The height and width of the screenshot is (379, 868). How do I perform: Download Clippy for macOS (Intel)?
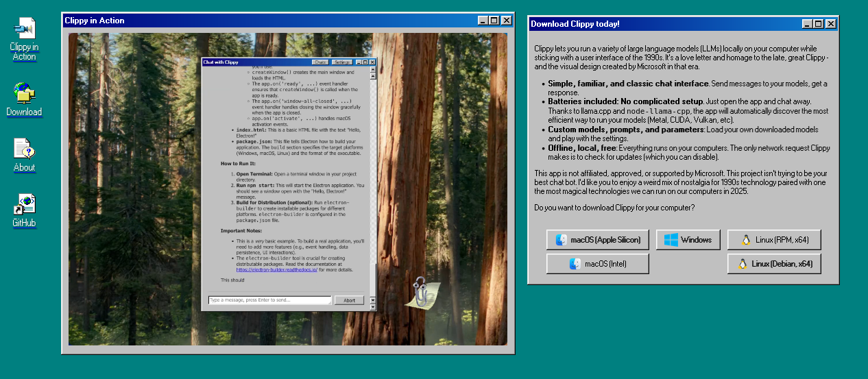point(598,264)
